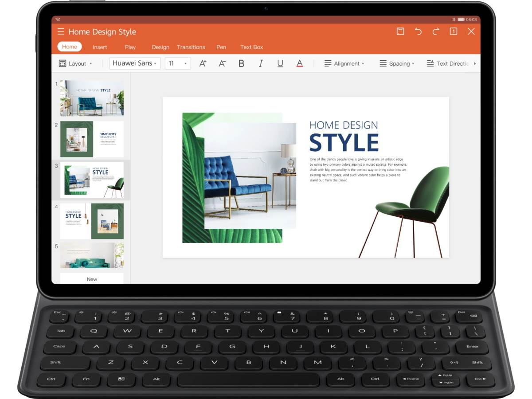Expand the font size 11 dropdown
The image size is (532, 399).
click(x=178, y=63)
